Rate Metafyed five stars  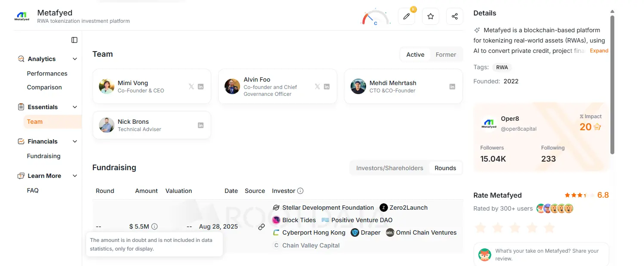tap(549, 227)
